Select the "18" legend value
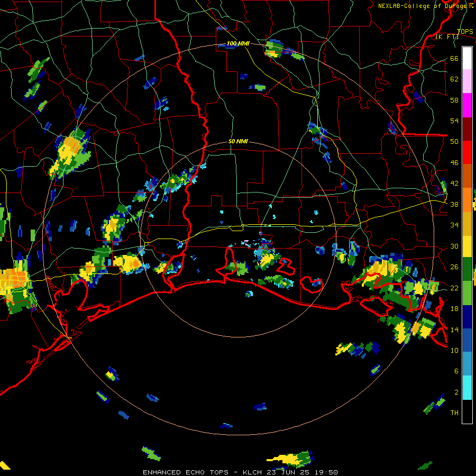 (454, 309)
